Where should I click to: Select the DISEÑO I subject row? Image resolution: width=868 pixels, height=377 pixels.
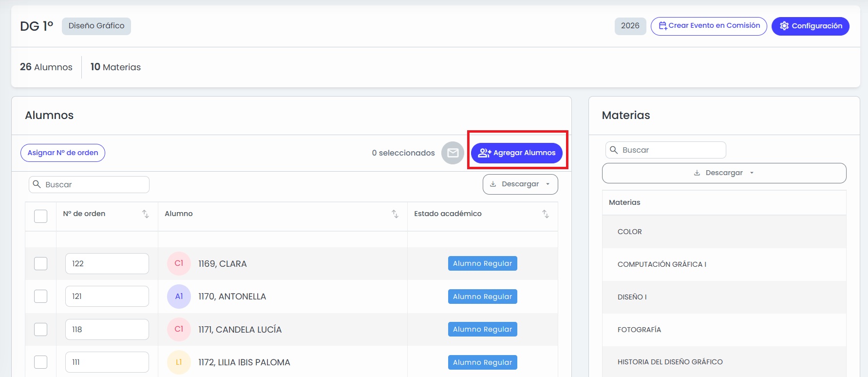(x=724, y=297)
